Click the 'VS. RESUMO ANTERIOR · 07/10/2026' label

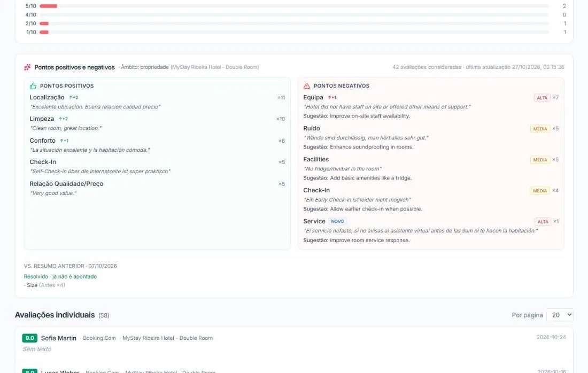pyautogui.click(x=71, y=266)
